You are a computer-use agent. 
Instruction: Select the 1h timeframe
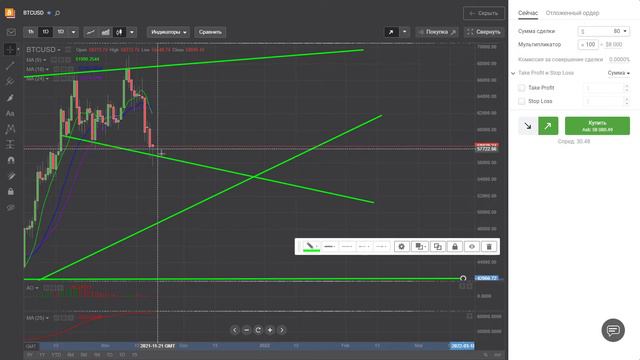(31, 32)
